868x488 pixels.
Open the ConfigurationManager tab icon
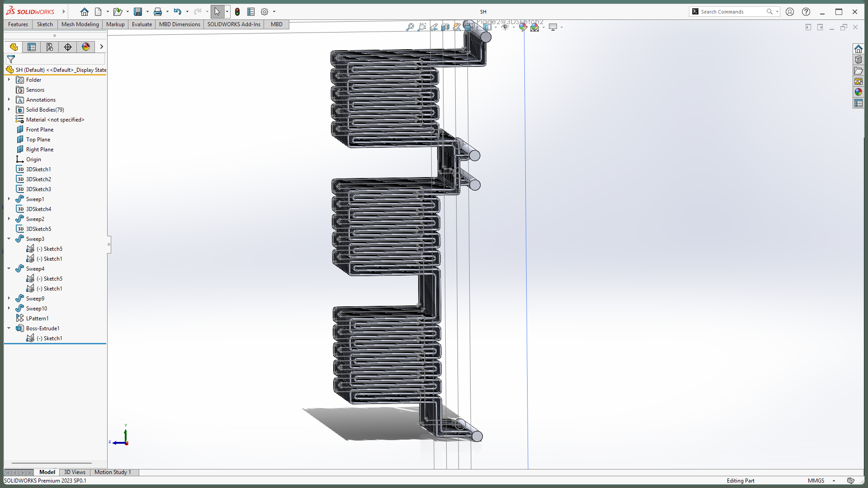(50, 47)
